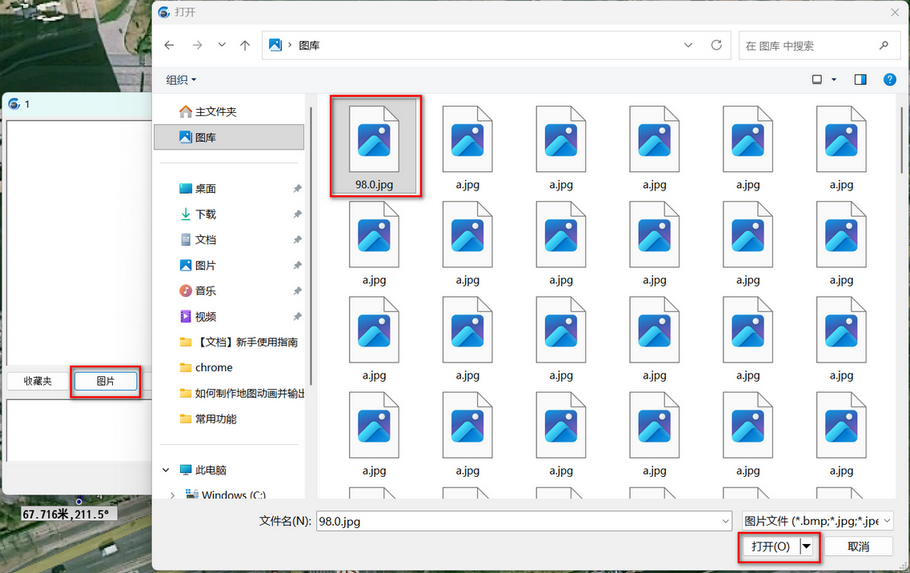Expand the Windows (C:) drive node
910x573 pixels.
pos(172,495)
